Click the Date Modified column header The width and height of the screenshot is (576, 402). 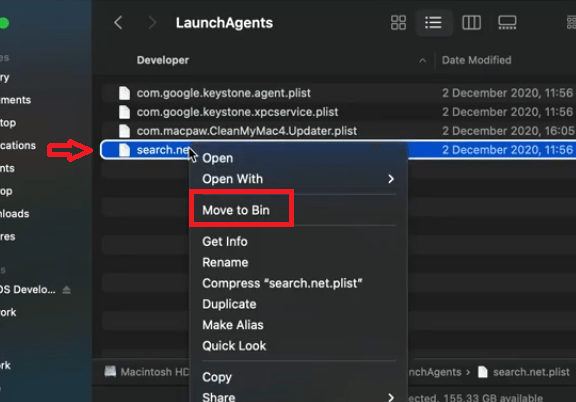tap(476, 60)
